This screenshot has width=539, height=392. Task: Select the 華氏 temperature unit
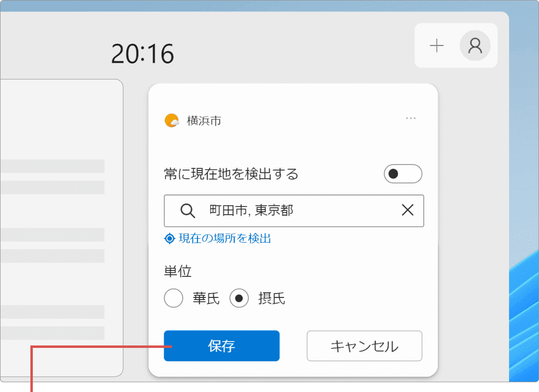(x=173, y=298)
